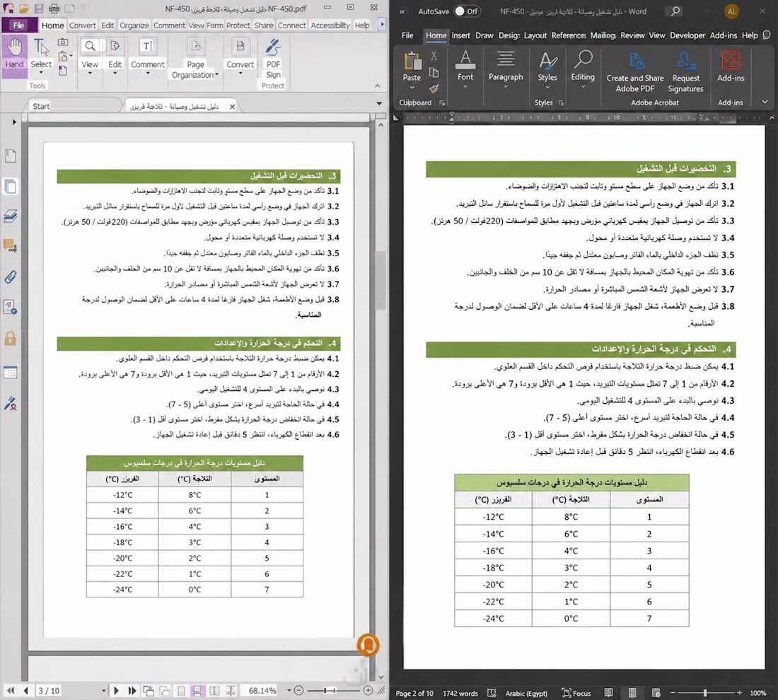Switch to Organize tab in PDF editor
Image resolution: width=778 pixels, height=700 pixels.
coord(134,25)
